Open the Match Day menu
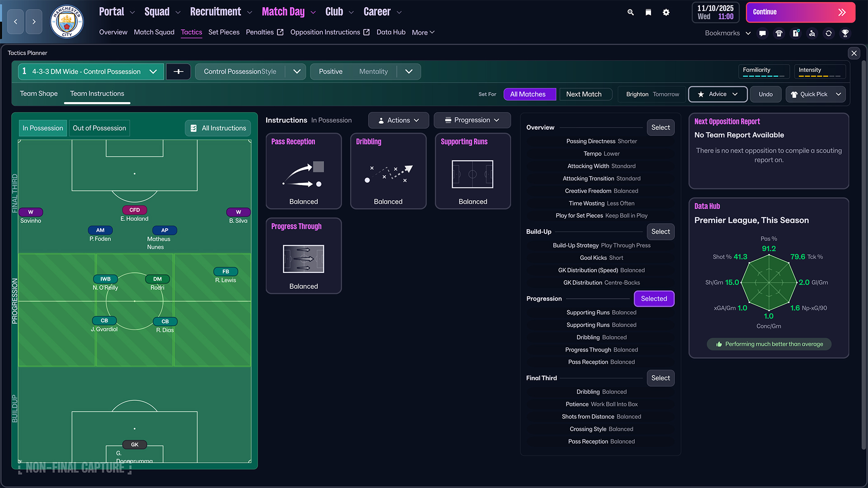This screenshot has width=868, height=488. coord(283,11)
